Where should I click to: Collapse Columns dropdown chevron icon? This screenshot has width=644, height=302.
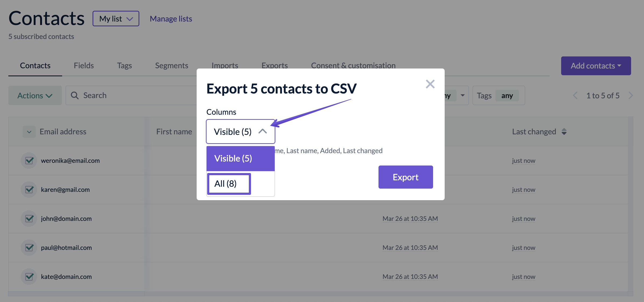click(x=263, y=131)
